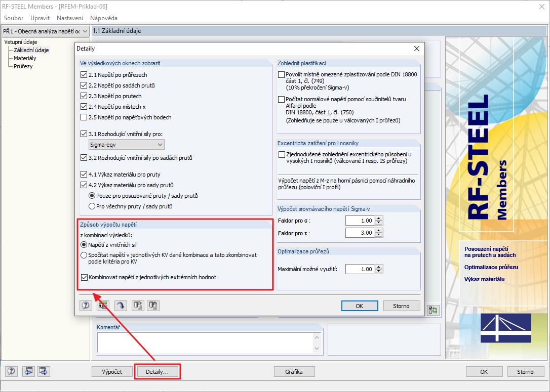The width and height of the screenshot is (550, 392).
Task: Click the Grafika button
Action: [294, 372]
